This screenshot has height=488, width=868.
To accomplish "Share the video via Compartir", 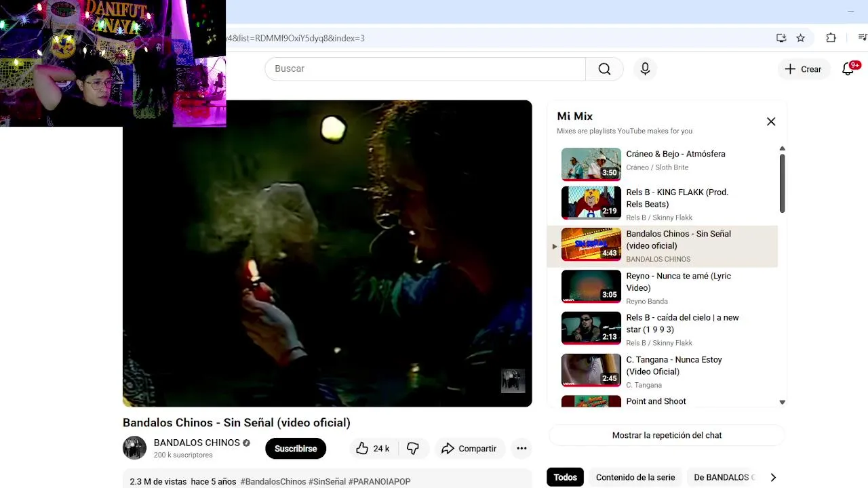I will 469,449.
